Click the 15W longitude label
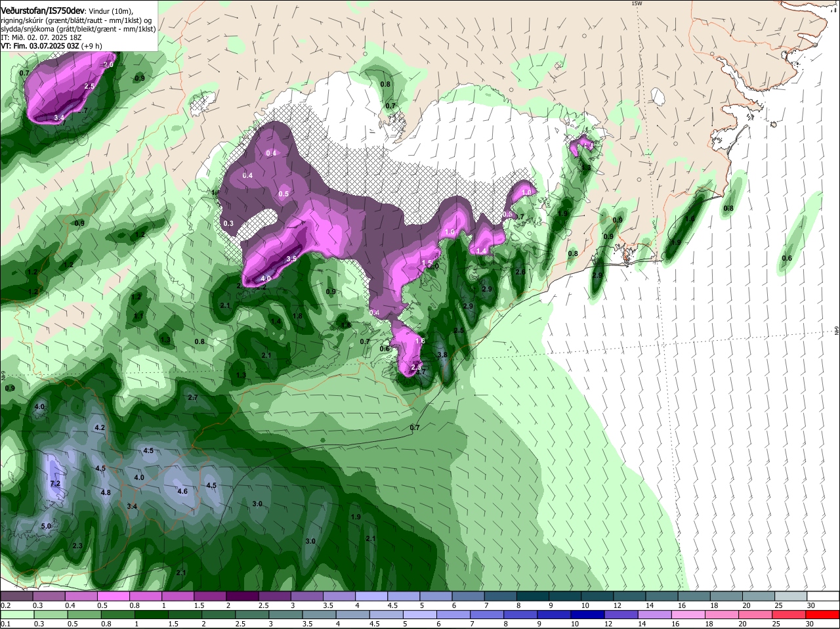Image resolution: width=840 pixels, height=629 pixels. tap(636, 3)
